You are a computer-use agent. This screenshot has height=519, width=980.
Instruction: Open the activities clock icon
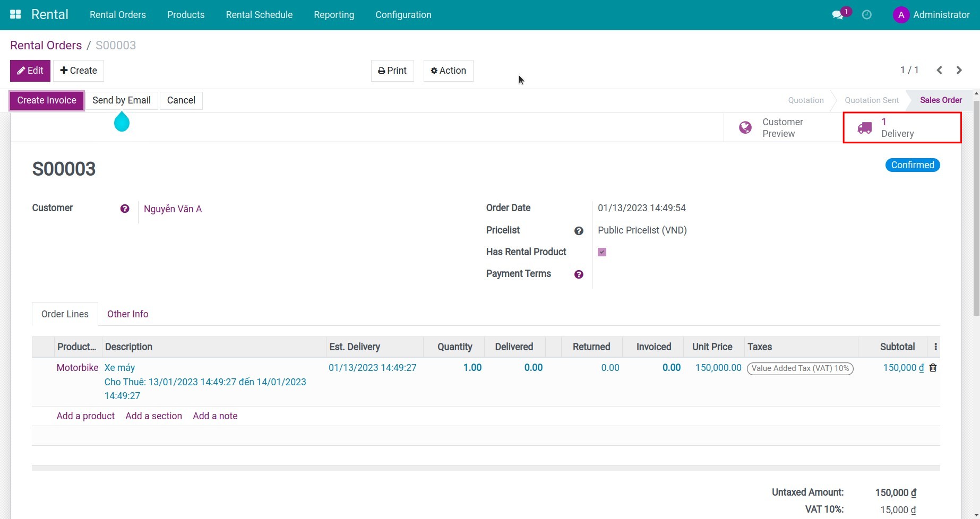pyautogui.click(x=866, y=15)
